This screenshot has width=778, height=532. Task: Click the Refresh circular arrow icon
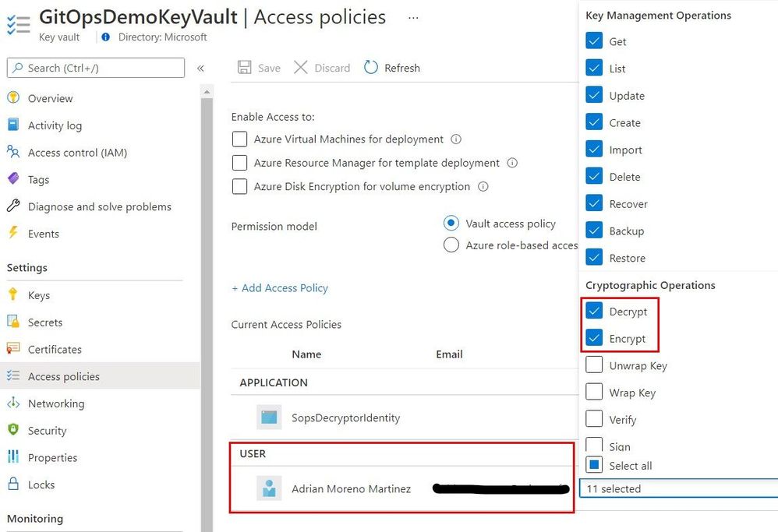370,68
